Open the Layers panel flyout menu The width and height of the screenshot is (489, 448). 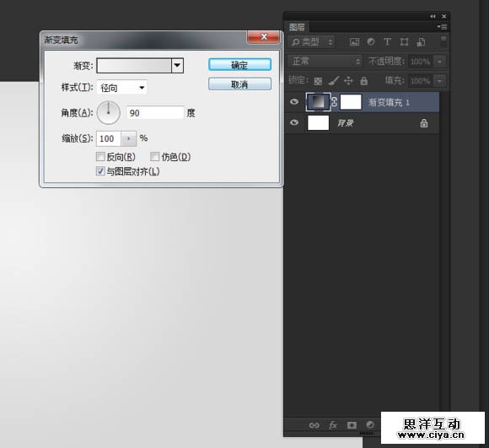(443, 27)
